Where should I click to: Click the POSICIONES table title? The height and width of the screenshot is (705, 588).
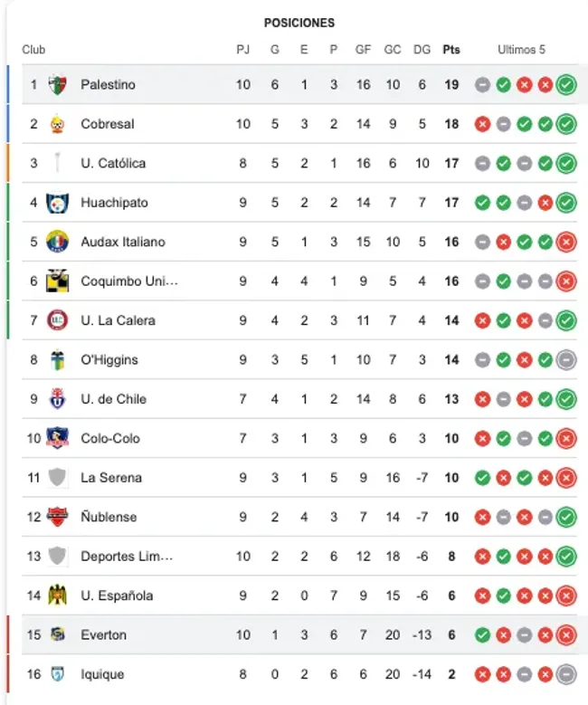click(299, 23)
